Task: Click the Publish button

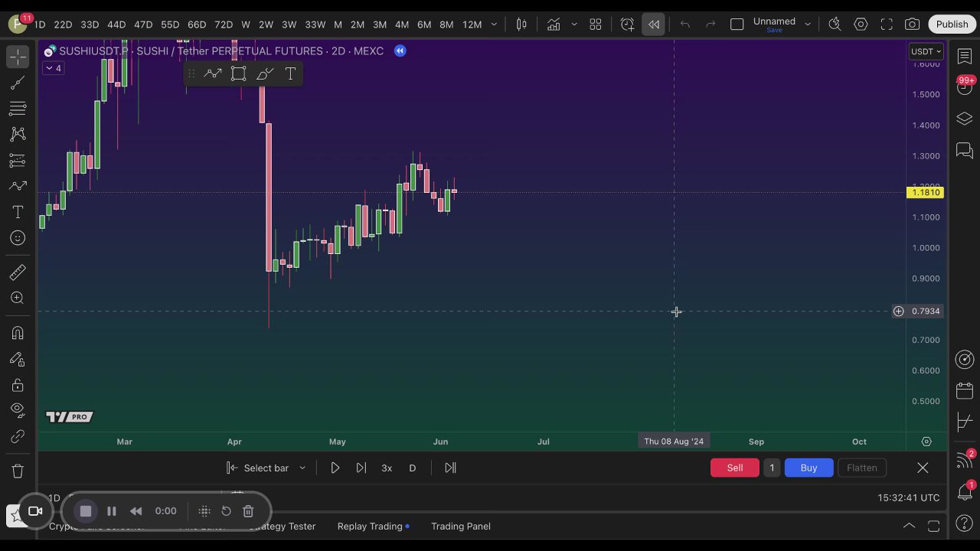Action: point(952,24)
